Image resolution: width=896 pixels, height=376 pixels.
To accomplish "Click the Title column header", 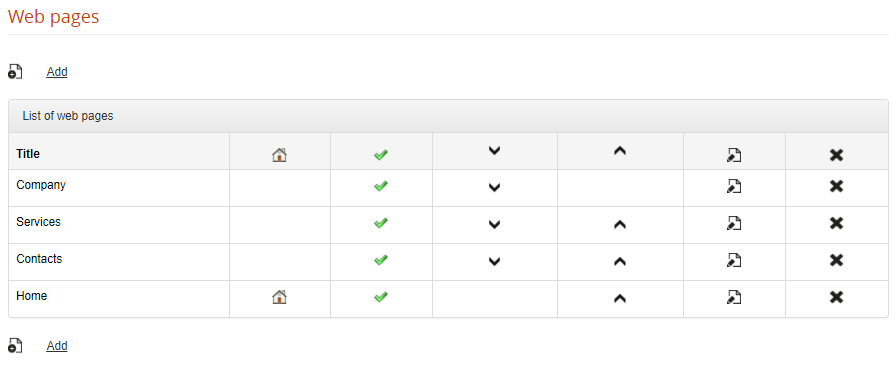I will coord(28,154).
